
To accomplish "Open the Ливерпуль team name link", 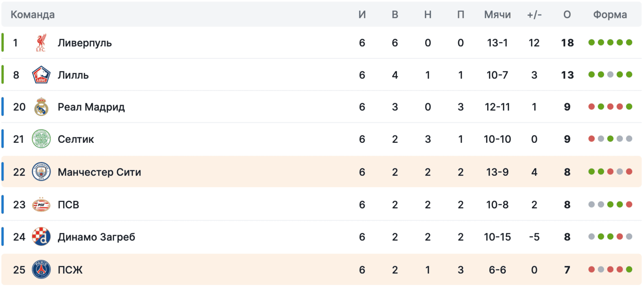I will click(x=85, y=43).
